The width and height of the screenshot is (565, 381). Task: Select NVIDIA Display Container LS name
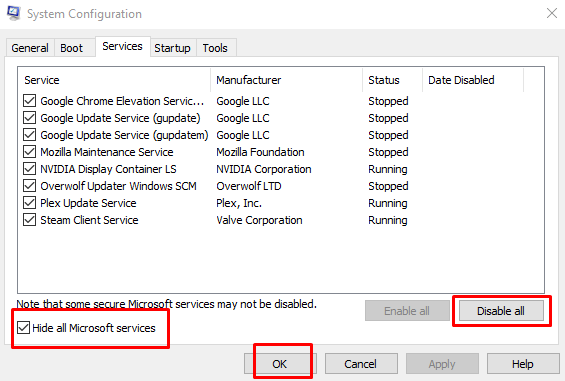[x=108, y=169]
